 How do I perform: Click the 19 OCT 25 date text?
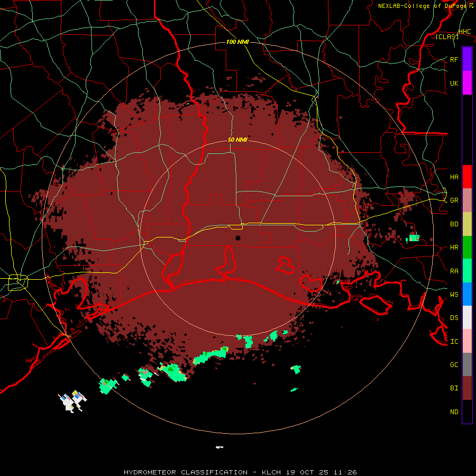(x=308, y=472)
